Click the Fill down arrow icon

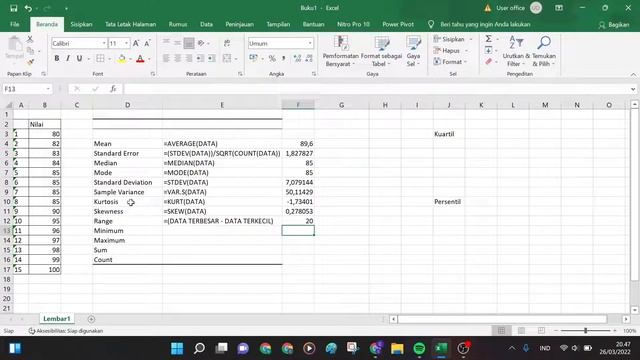pyautogui.click(x=489, y=50)
